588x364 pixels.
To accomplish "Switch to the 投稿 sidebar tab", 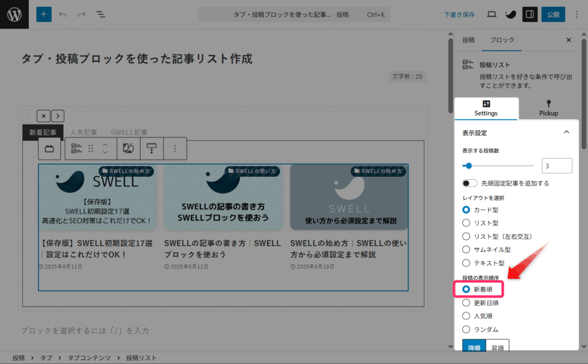I will click(x=469, y=40).
